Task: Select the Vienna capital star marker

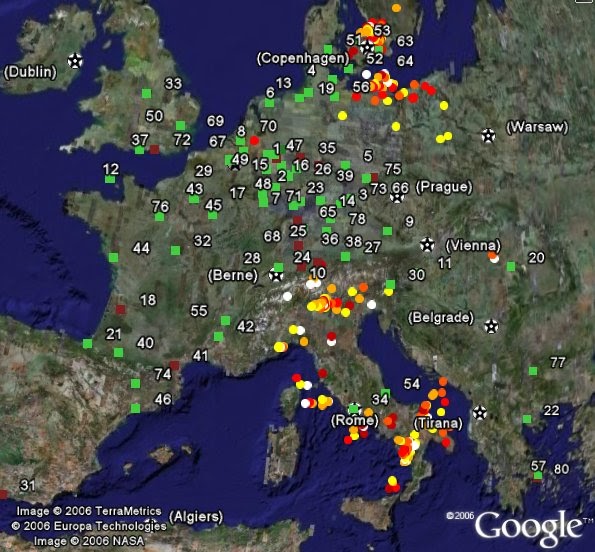Action: [427, 245]
